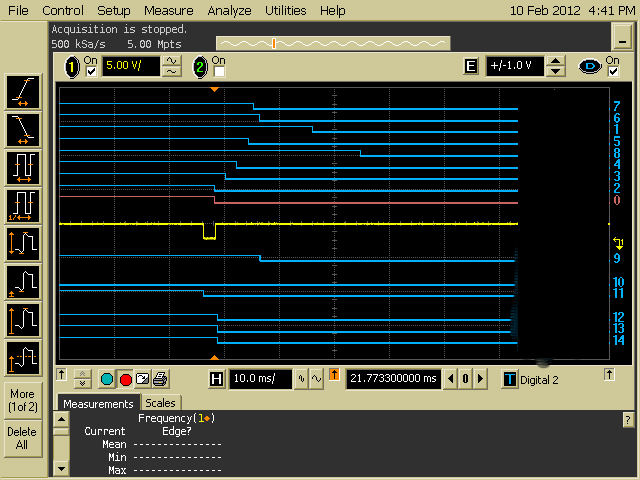This screenshot has height=480, width=640.
Task: Expand the double chevron toolbar toggle
Action: (82, 379)
